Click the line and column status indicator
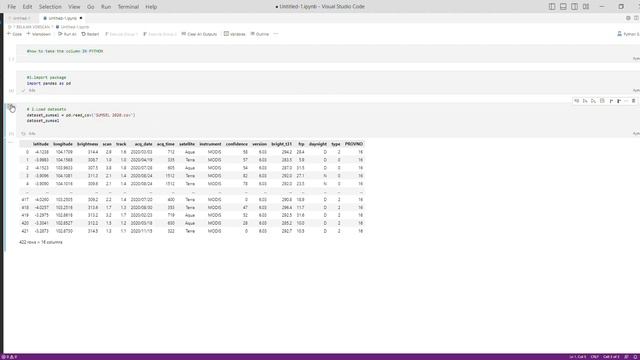The width and height of the screenshot is (640, 360). click(x=578, y=357)
